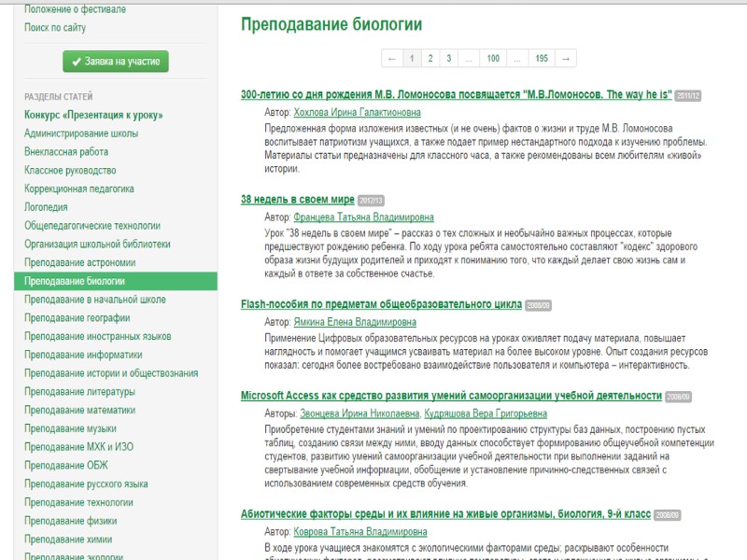Image resolution: width=747 pixels, height=560 pixels.
Task: Select page 2 in pagination
Action: (430, 58)
